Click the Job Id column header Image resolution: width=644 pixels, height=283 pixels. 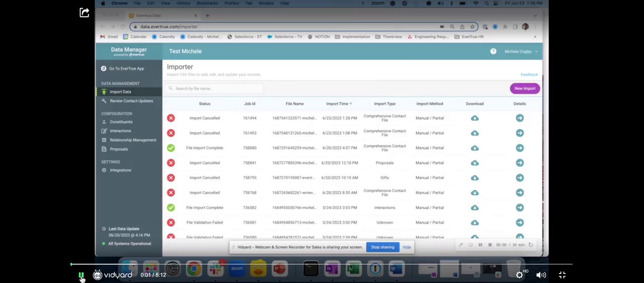point(250,104)
